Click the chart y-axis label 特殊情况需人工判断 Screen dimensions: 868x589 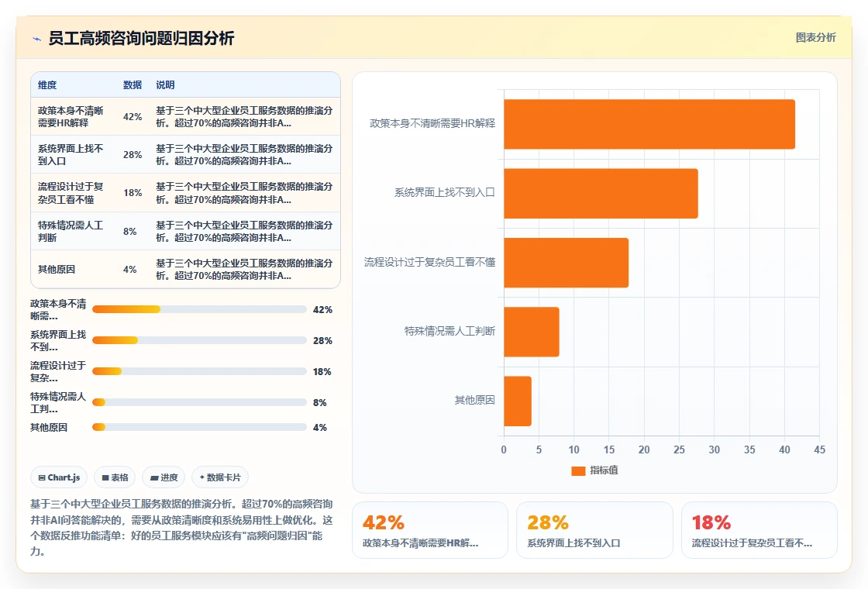449,331
